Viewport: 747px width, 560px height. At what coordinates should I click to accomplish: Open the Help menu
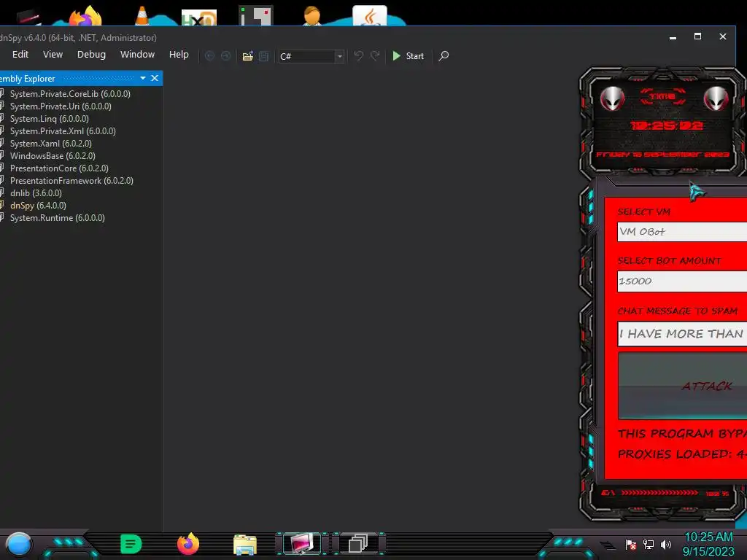(x=179, y=54)
